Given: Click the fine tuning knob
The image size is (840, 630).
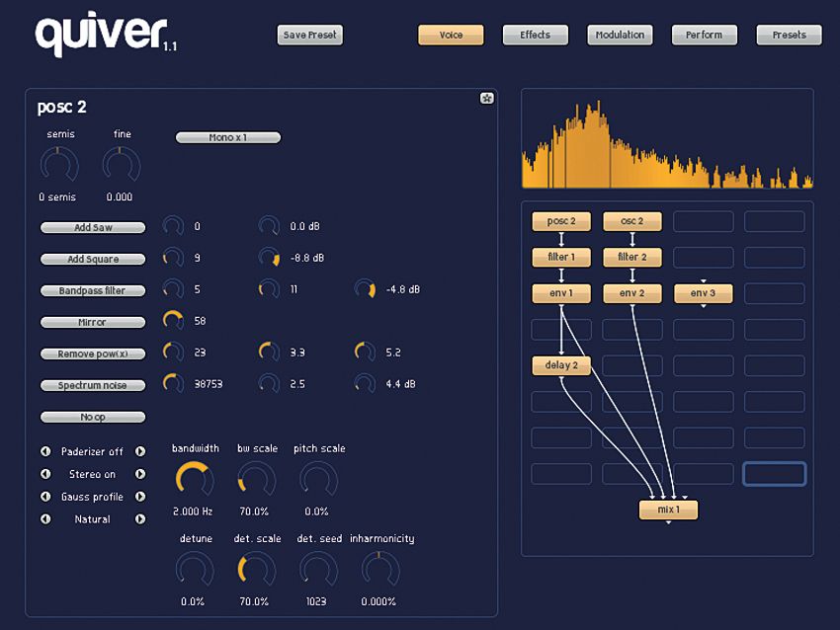Looking at the screenshot, I should point(122,164).
